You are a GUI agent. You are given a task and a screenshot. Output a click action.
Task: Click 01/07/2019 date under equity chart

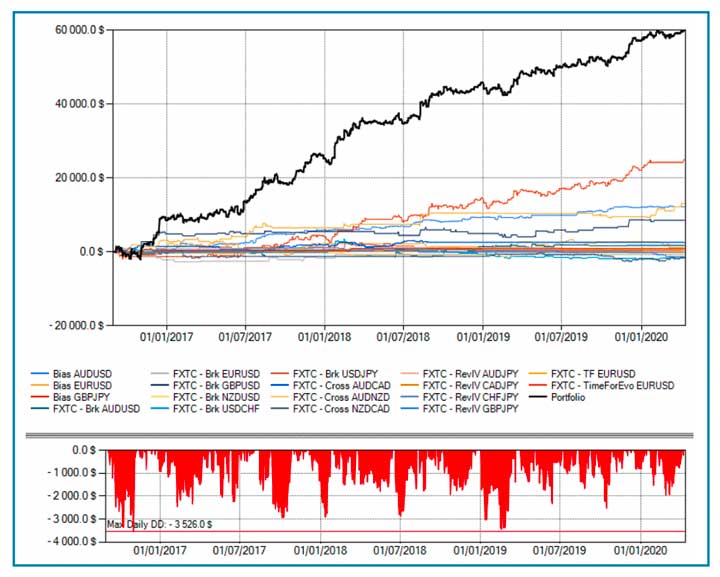click(561, 337)
